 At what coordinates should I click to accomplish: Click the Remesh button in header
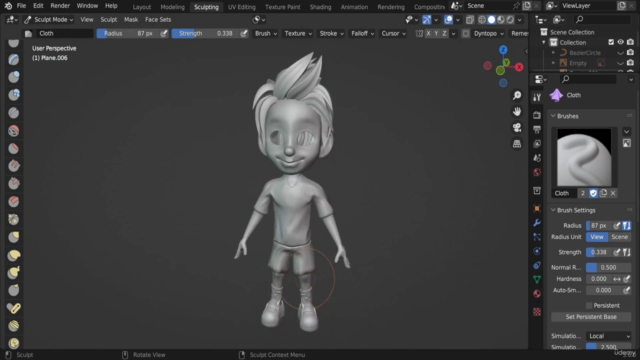(519, 33)
